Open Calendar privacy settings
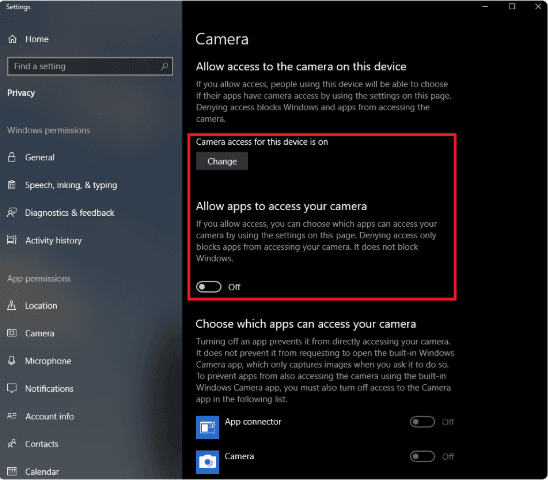548x480 pixels. [42, 471]
